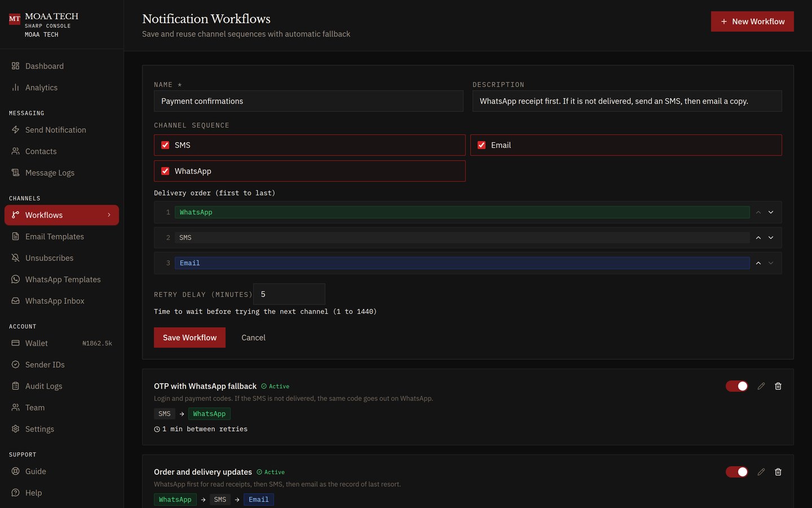Disable the OTP with WhatsApp fallback toggle
The image size is (812, 508).
pos(736,386)
